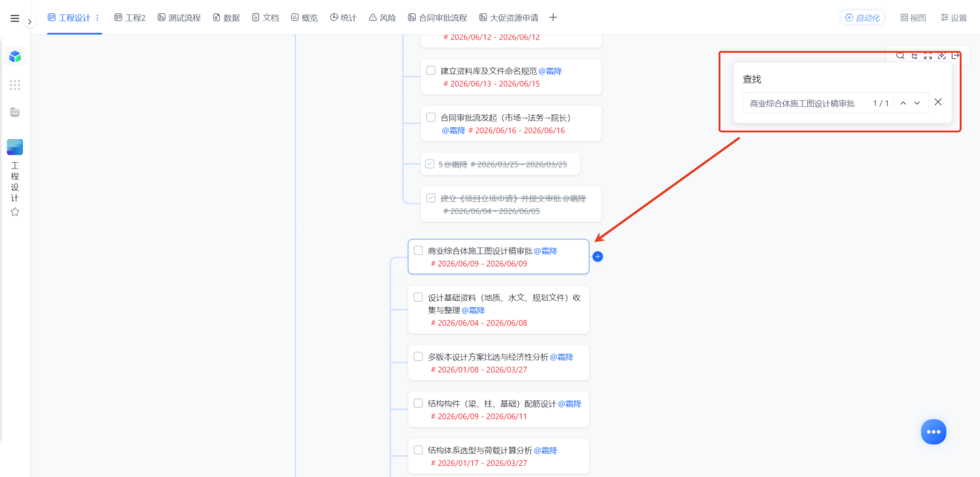Switch to the 数据 tab
Screen dimensions: 980x477
pyautogui.click(x=226, y=18)
